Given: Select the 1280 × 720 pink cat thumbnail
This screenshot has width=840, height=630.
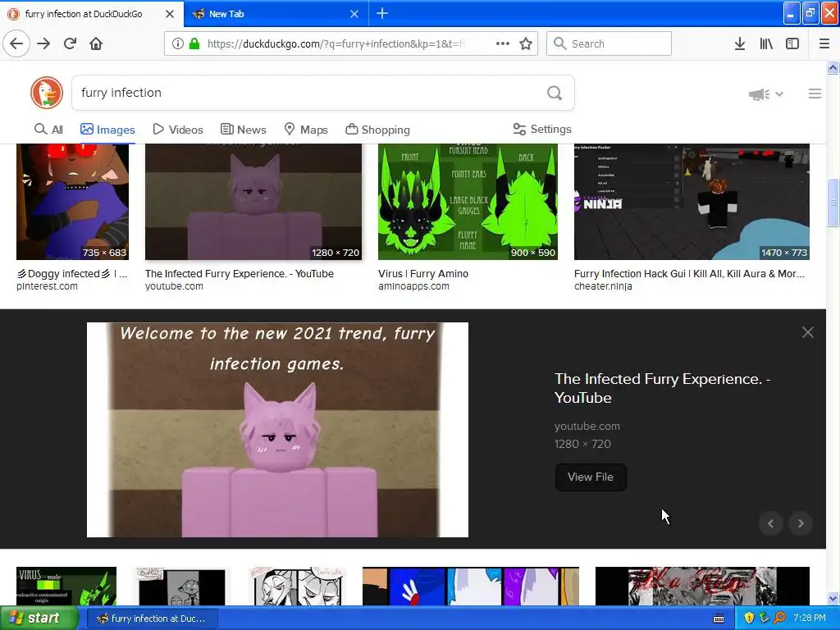Looking at the screenshot, I should click(253, 202).
